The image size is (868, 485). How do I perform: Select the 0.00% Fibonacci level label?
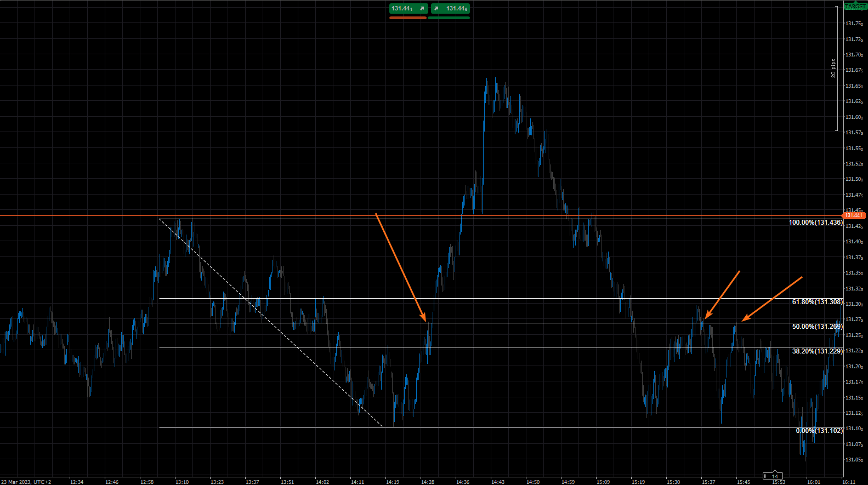[x=819, y=431]
